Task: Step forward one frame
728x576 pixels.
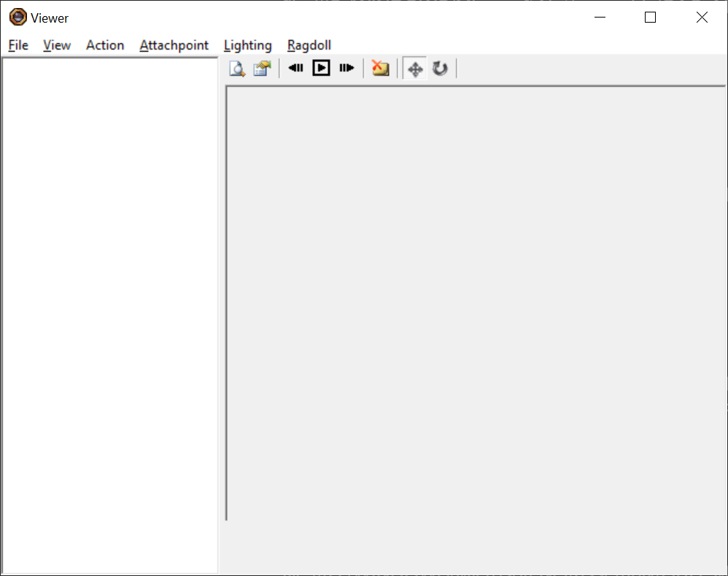Action: 346,68
